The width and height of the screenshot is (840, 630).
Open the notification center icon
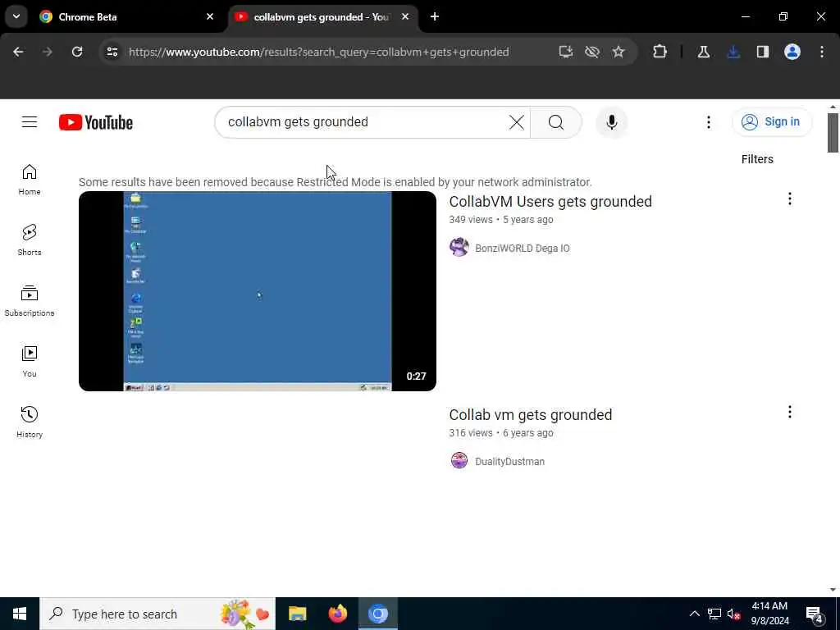pos(815,614)
